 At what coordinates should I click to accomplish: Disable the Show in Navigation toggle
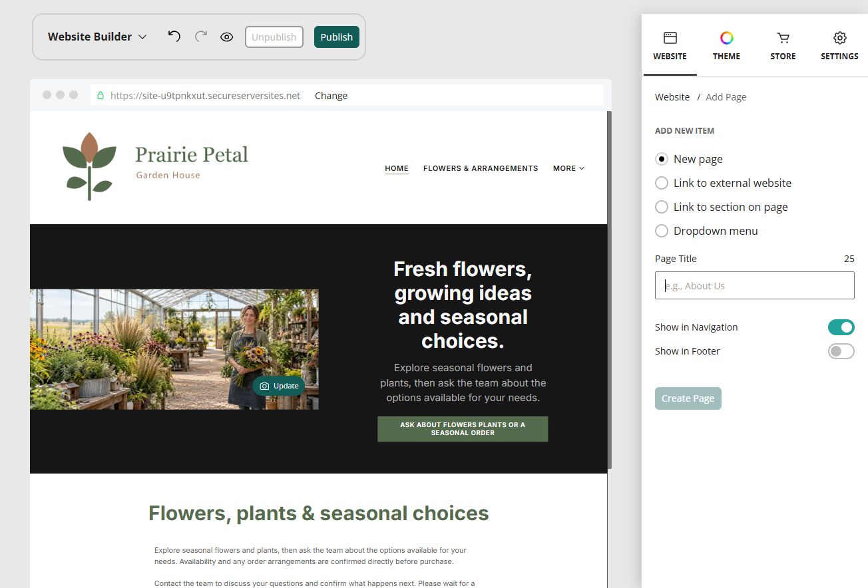[x=841, y=327]
